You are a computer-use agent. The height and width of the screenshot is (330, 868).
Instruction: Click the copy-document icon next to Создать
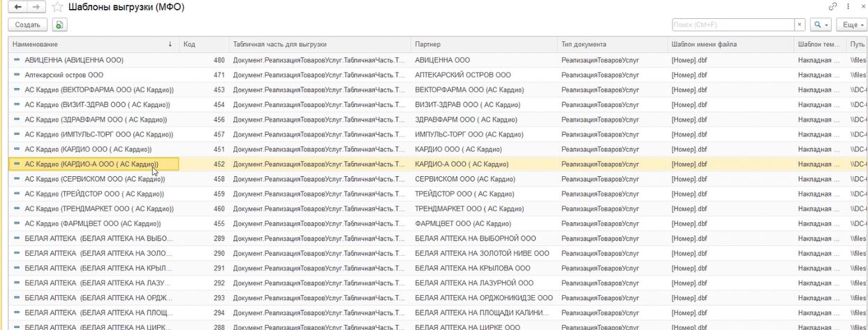point(59,24)
